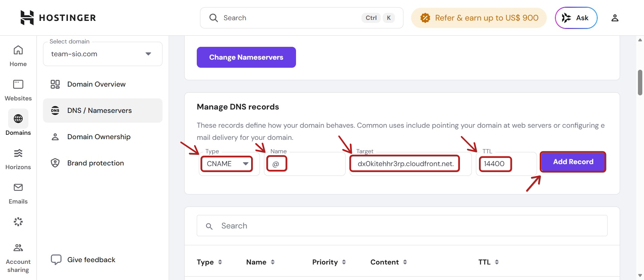The width and height of the screenshot is (644, 280).
Task: Click the Hostinger logo
Action: [x=58, y=18]
